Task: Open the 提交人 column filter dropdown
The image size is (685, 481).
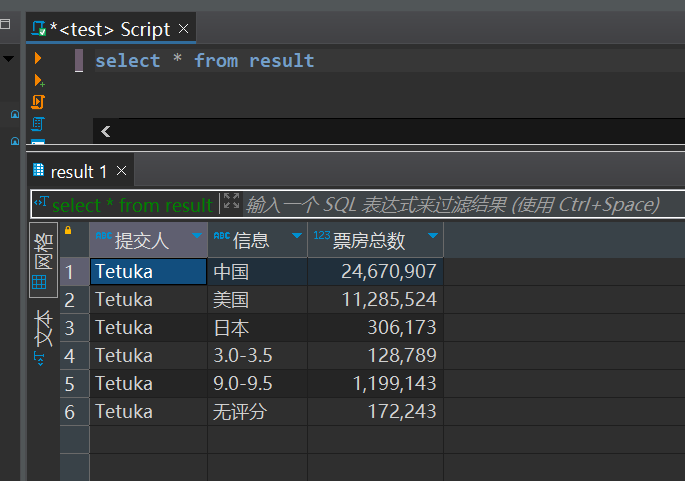Action: click(x=197, y=236)
